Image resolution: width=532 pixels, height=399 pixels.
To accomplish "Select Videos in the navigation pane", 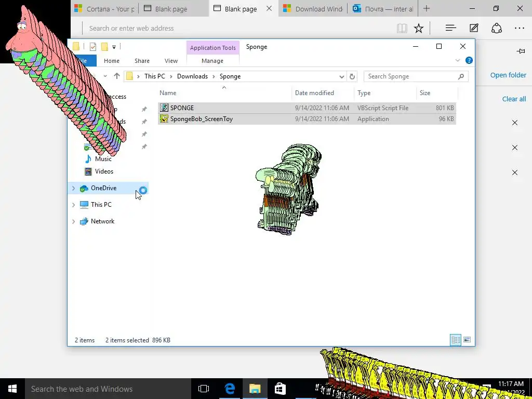I will (x=104, y=171).
